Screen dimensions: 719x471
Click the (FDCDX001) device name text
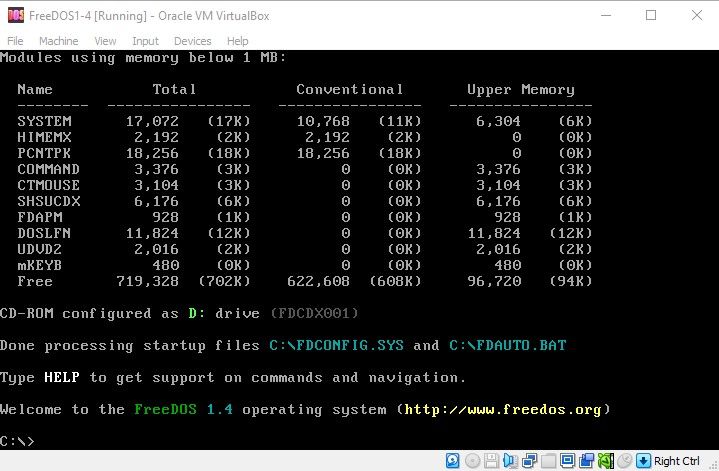(314, 313)
